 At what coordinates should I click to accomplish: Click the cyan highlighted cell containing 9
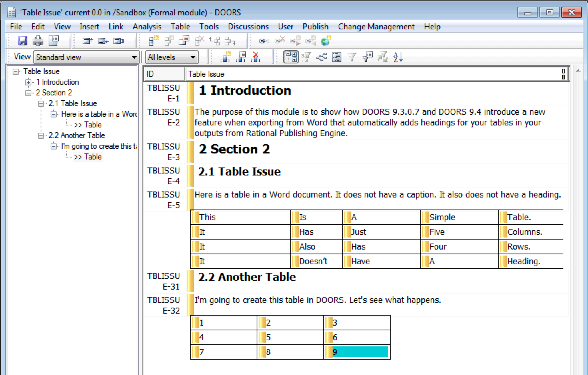[x=357, y=352]
